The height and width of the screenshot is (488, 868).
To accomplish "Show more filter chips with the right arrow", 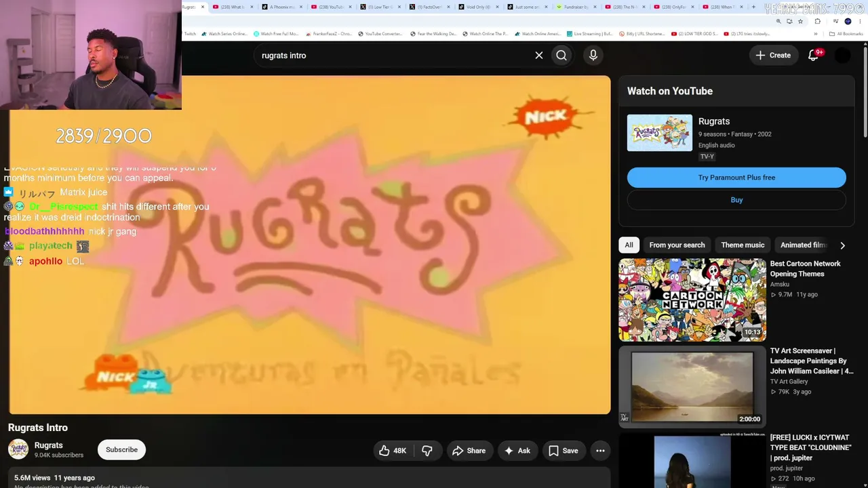I will 842,245.
